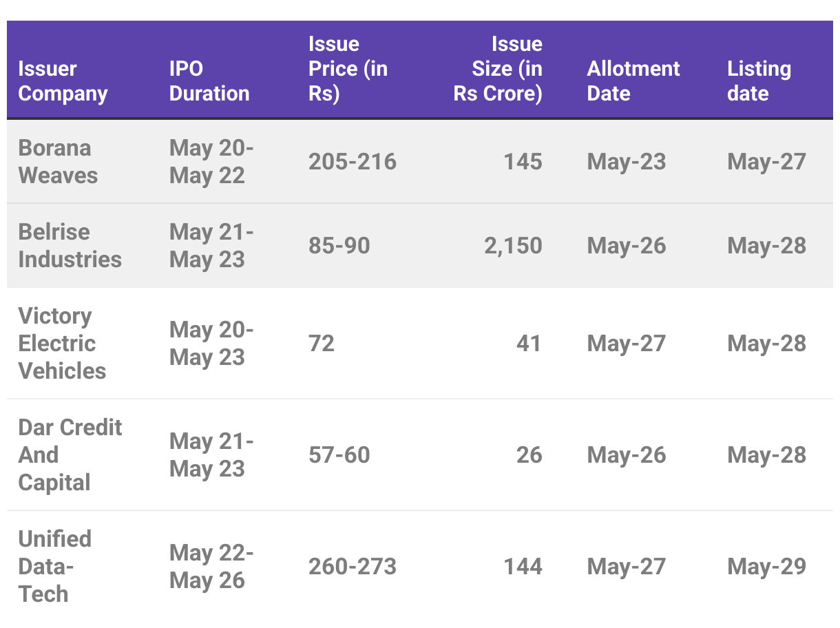This screenshot has height=628, width=840.
Task: Select the Unified Data-Tech company cell
Action: click(x=54, y=567)
